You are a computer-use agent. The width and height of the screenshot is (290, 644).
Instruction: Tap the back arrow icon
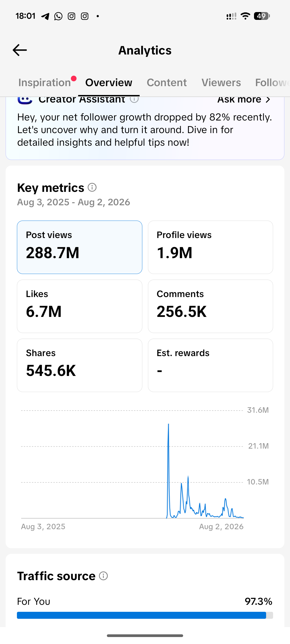click(20, 50)
